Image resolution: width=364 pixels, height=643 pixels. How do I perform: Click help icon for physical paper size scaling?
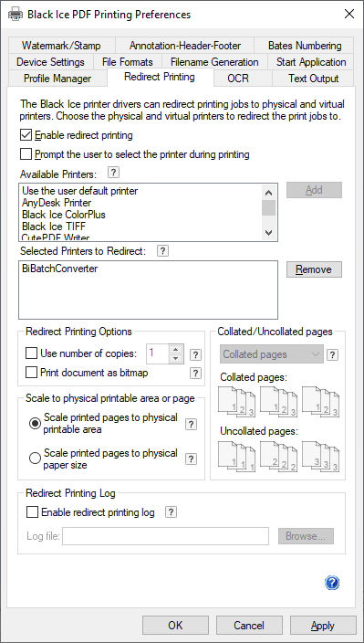pos(191,459)
